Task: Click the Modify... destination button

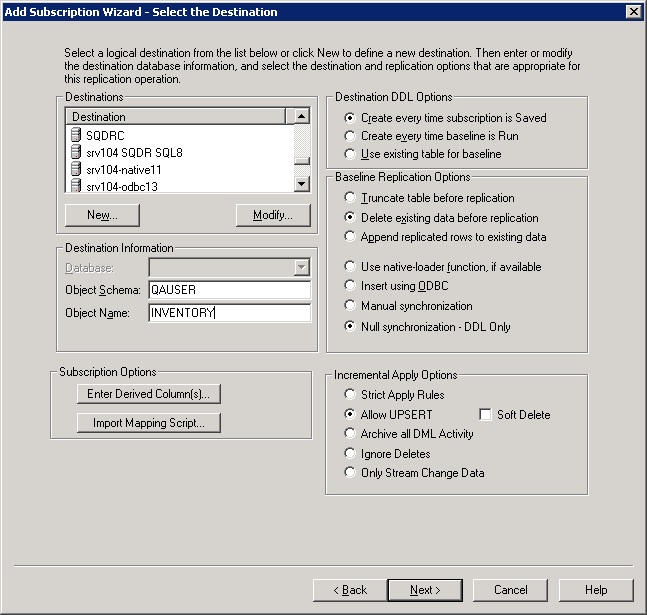Action: click(272, 215)
